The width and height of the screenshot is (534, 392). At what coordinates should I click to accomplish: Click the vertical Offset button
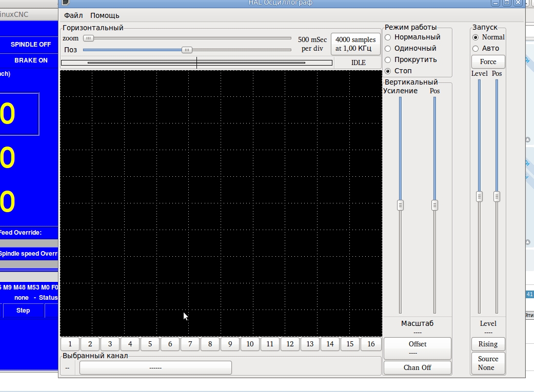click(x=418, y=348)
